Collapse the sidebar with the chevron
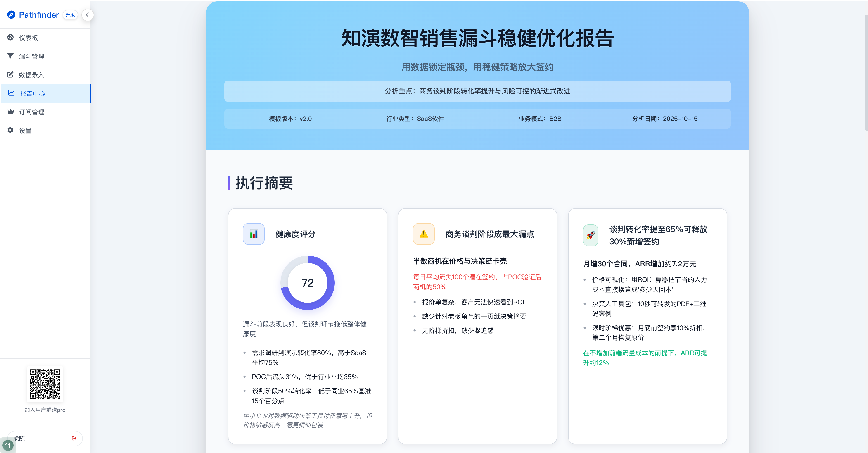868x453 pixels. coord(88,15)
